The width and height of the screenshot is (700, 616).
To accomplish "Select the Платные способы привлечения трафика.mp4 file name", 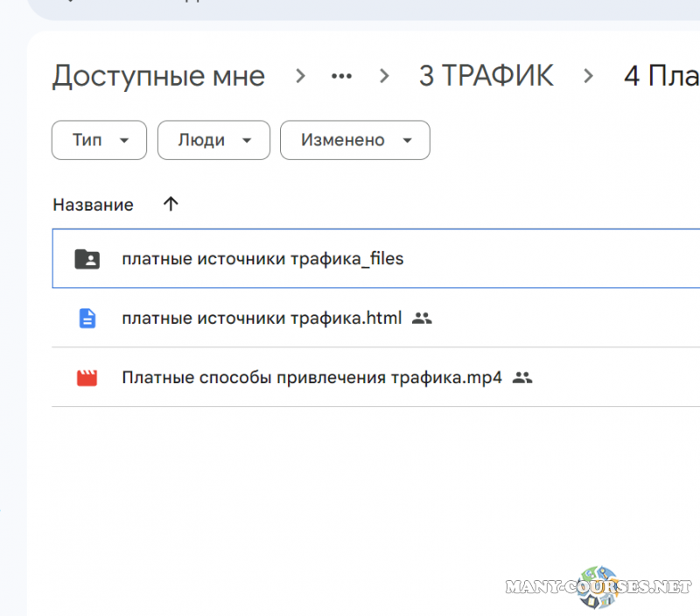I will 311,378.
